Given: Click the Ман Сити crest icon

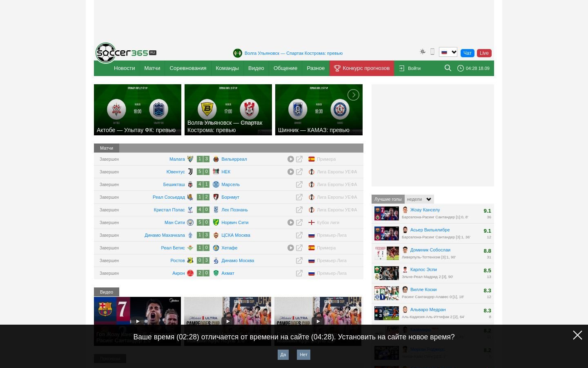Looking at the screenshot, I should pos(190,222).
